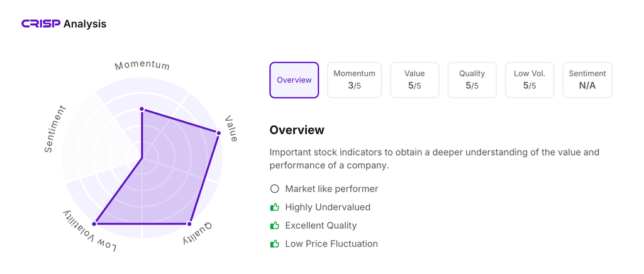Click the Momentum data point on radar chart

click(142, 109)
